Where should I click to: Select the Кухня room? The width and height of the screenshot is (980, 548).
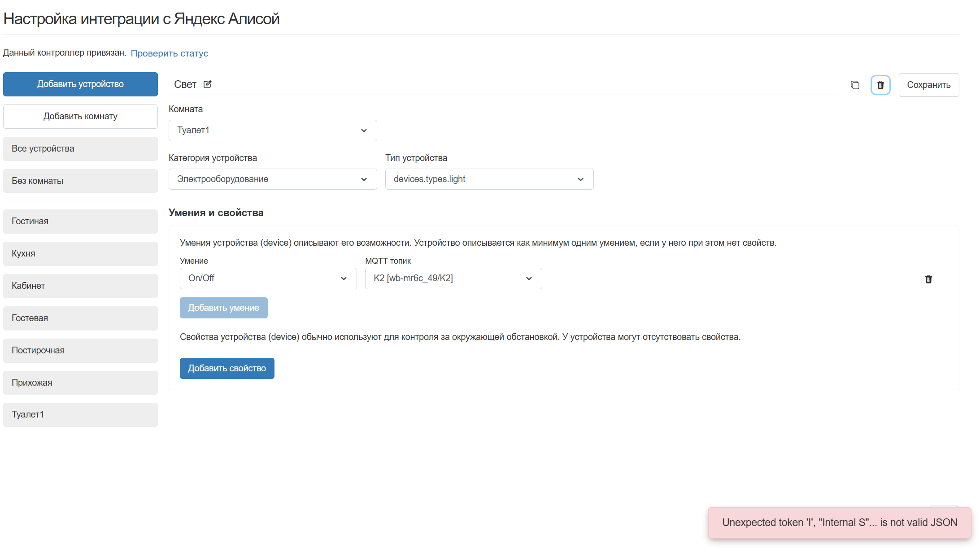[x=80, y=254]
